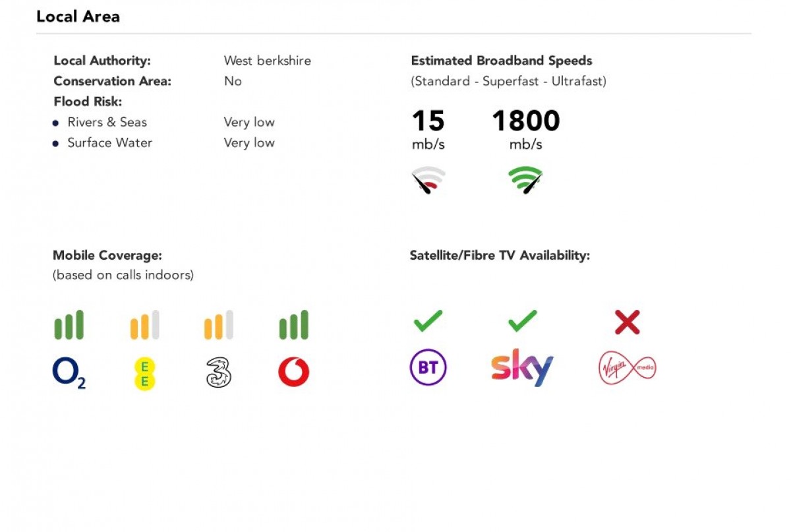Click the Sky logo
791x532 pixels.
point(522,367)
